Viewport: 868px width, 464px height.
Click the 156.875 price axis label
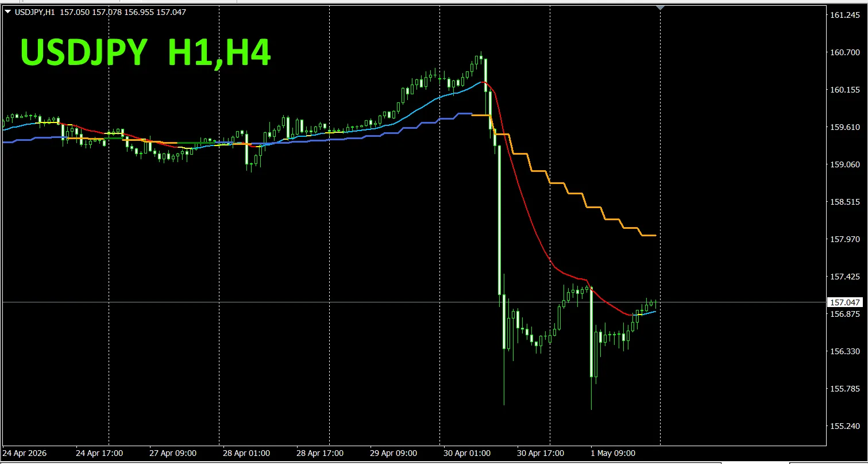click(844, 315)
